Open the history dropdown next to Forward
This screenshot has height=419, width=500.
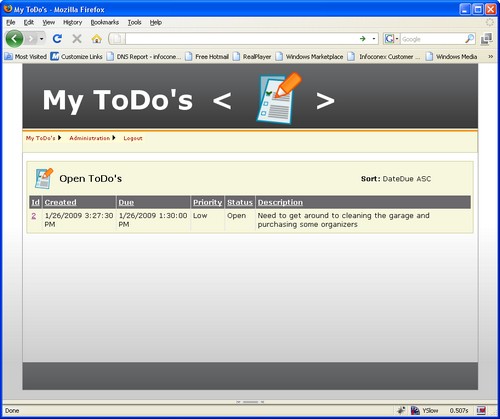42,39
